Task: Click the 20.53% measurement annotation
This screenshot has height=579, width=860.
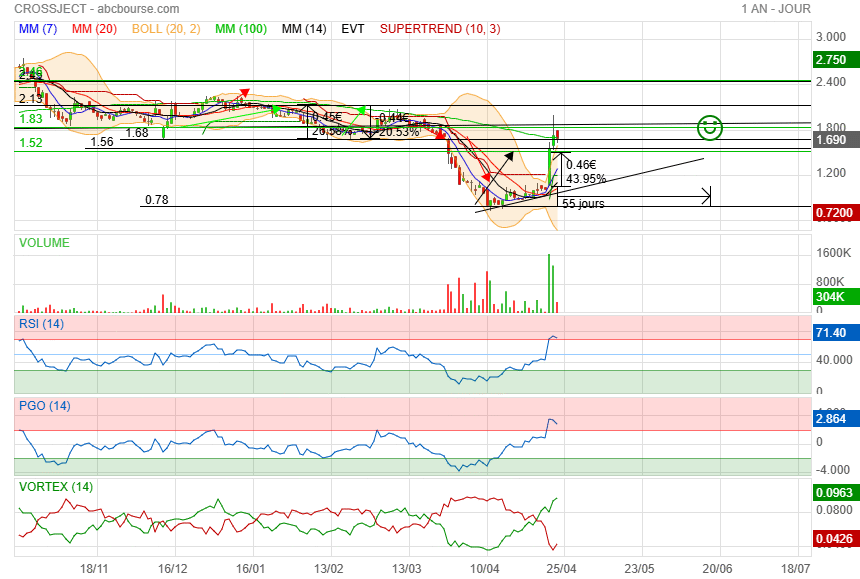Action: click(x=399, y=132)
